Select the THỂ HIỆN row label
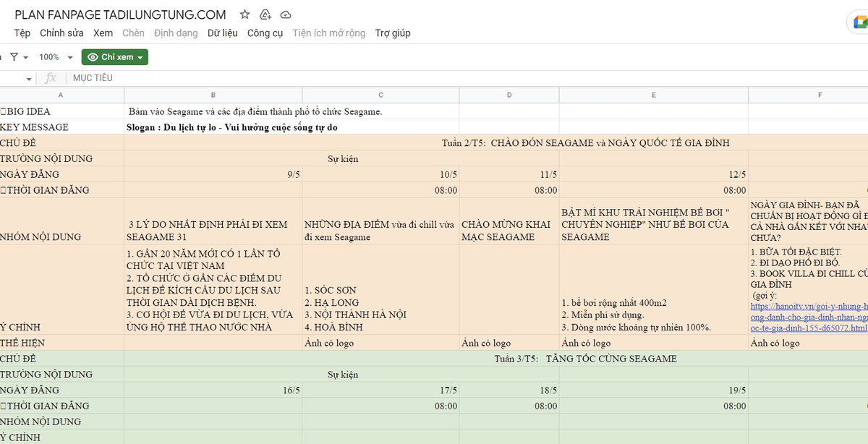 click(x=61, y=343)
